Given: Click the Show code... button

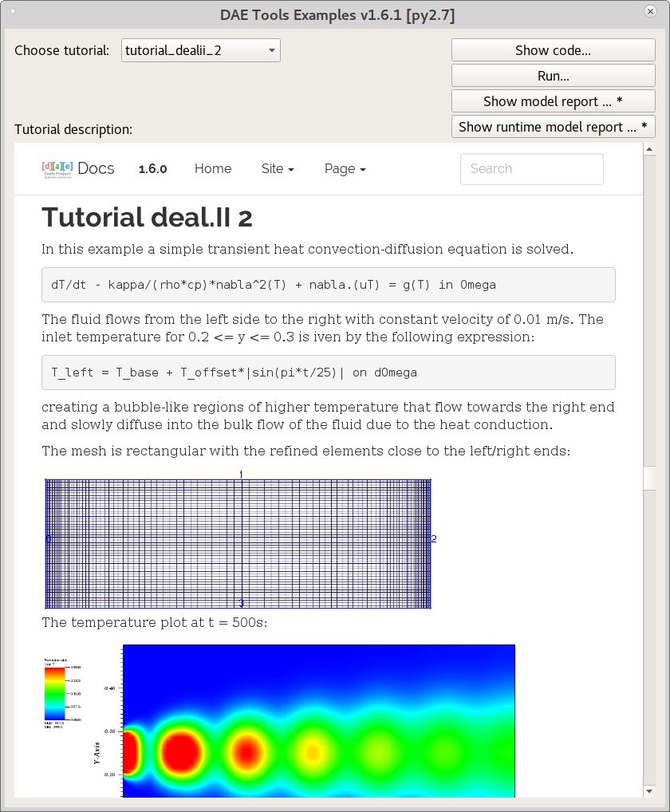Looking at the screenshot, I should point(553,49).
